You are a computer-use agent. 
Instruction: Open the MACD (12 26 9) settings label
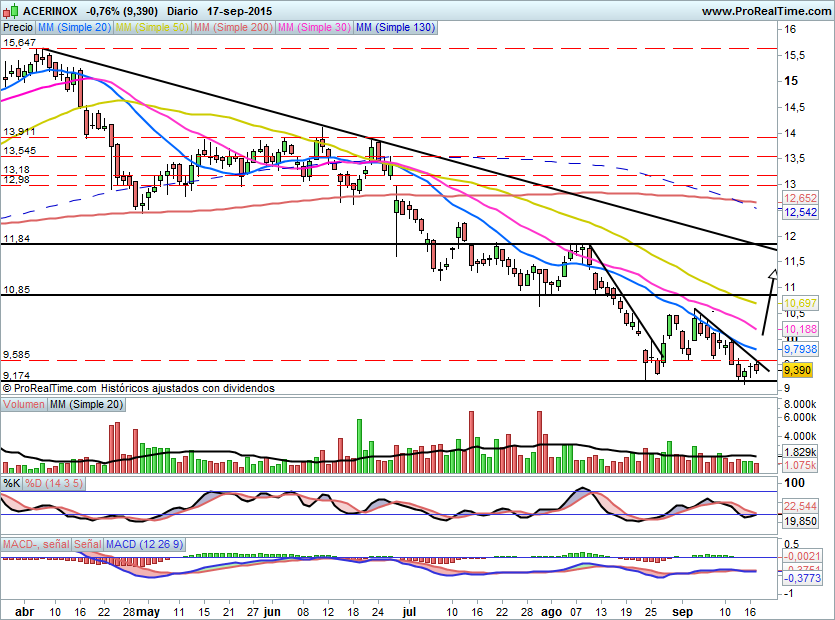coord(144,545)
